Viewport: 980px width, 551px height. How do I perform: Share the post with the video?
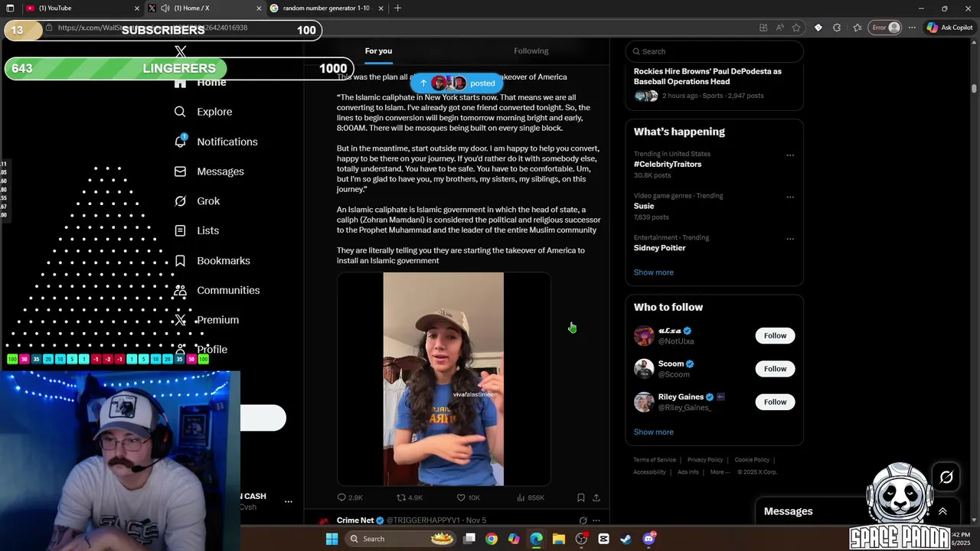596,497
